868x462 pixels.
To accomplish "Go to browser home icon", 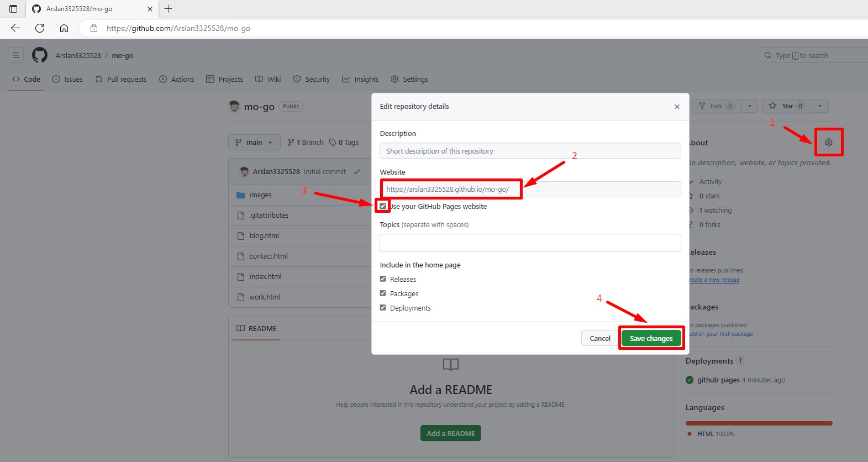I will coord(64,28).
